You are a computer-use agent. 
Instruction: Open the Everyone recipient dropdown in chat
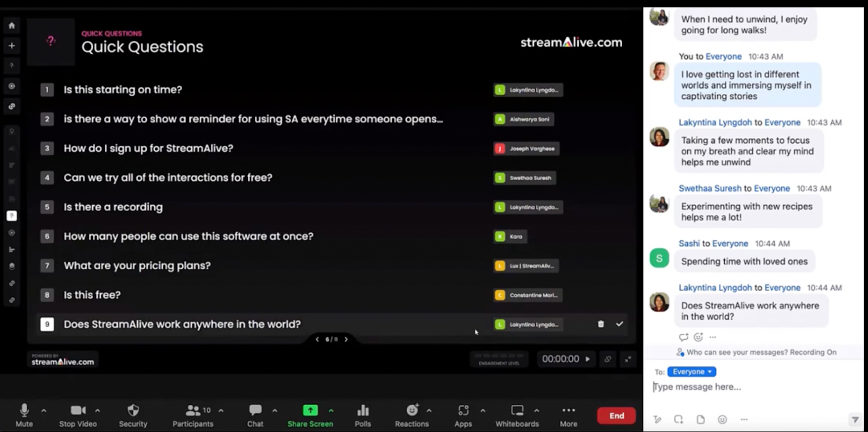[692, 372]
